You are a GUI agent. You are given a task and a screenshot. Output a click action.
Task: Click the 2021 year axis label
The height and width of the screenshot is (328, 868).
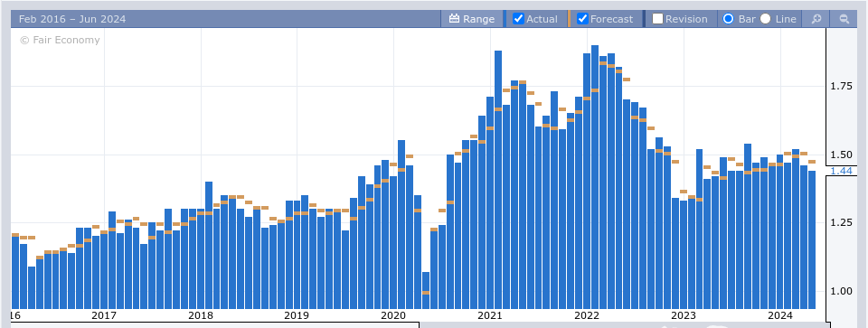[489, 315]
